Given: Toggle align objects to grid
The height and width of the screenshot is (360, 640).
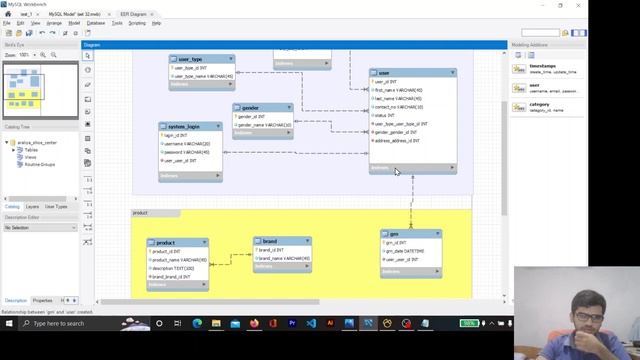Looking at the screenshot, I should coord(76,33).
